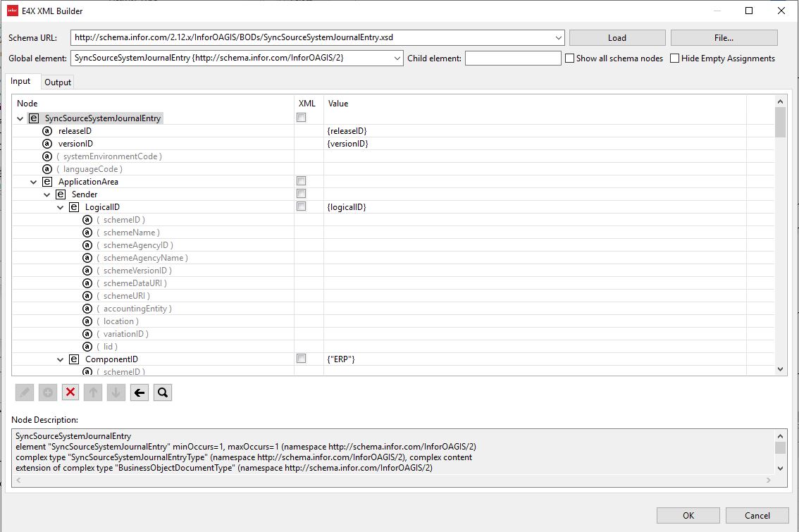The image size is (799, 532).
Task: Enable Hide Empty Assignments
Action: pyautogui.click(x=674, y=58)
